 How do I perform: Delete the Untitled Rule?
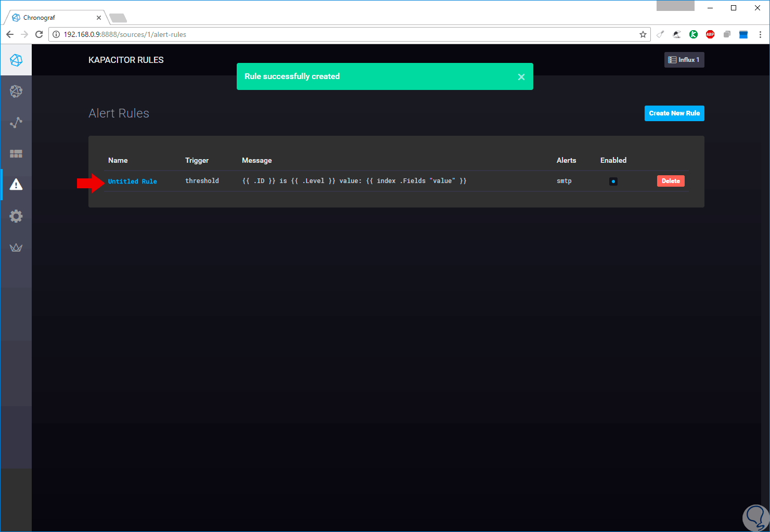(671, 181)
